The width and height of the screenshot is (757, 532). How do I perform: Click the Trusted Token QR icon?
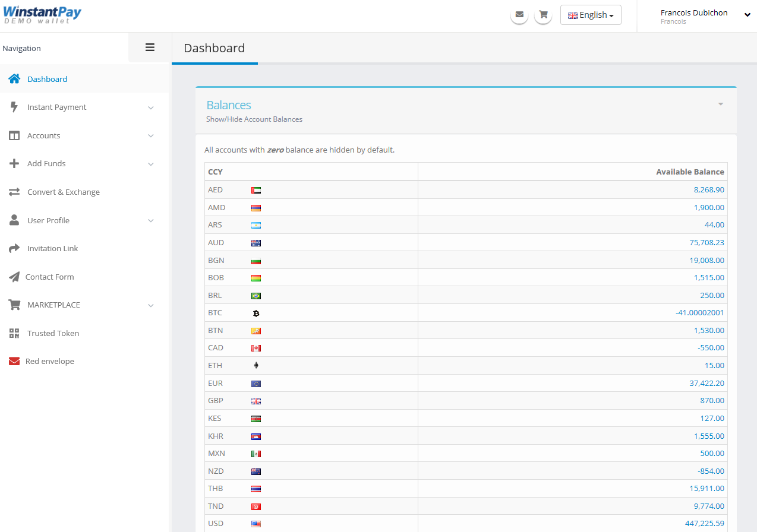pyautogui.click(x=14, y=333)
